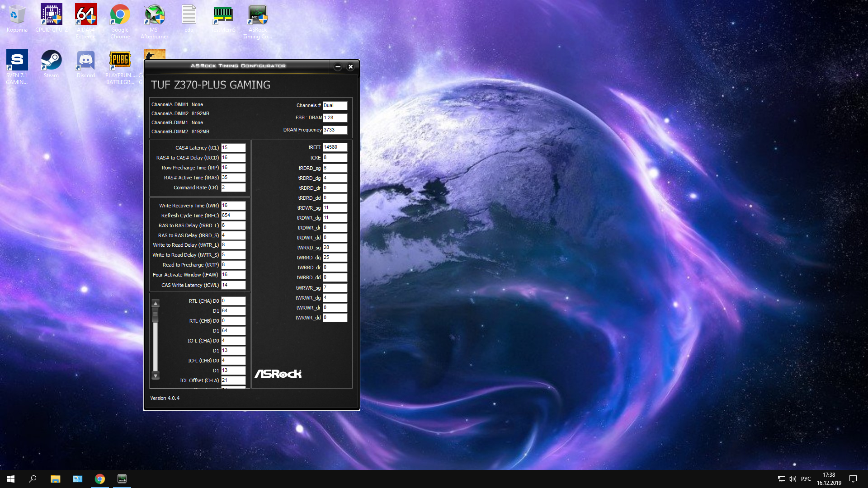This screenshot has width=868, height=488.
Task: Click the CAS# Latency (tCL) value field
Action: [x=233, y=148]
